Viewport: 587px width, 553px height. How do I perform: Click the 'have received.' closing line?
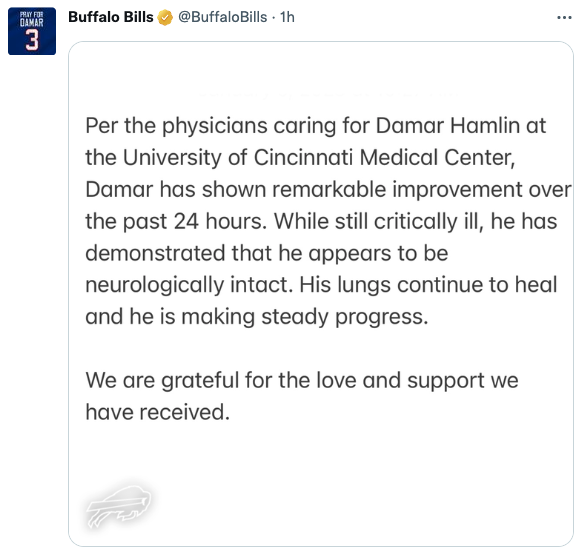coord(158,412)
